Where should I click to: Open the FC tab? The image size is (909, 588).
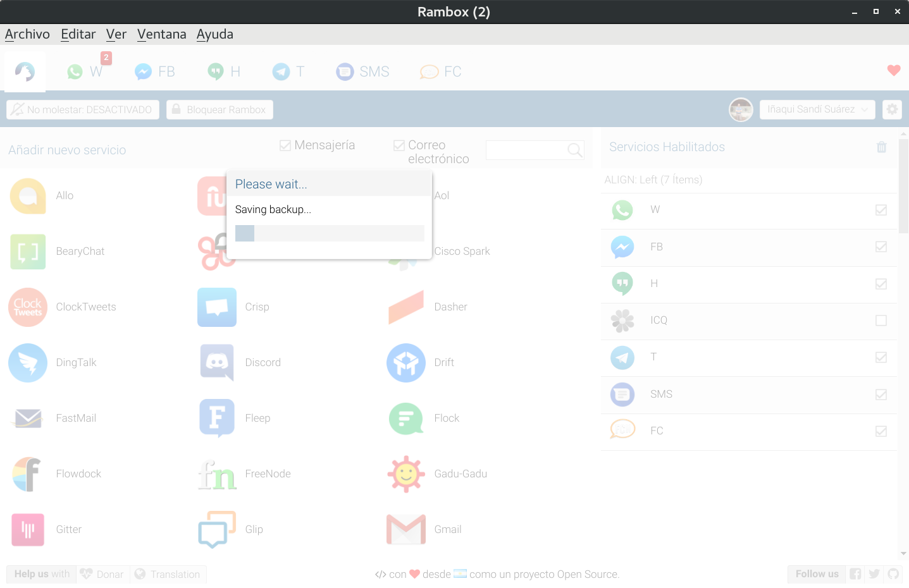441,71
